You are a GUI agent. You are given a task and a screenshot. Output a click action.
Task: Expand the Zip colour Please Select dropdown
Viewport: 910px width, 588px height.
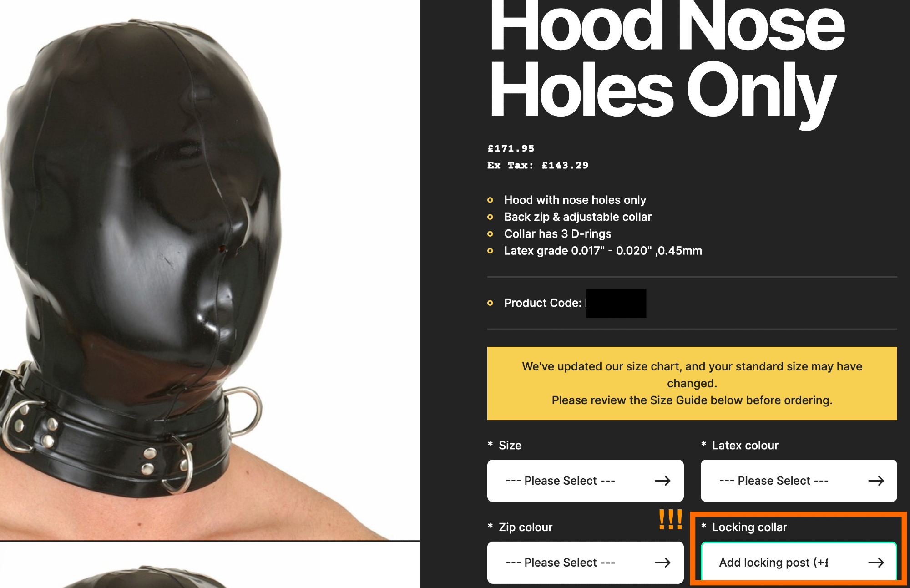585,563
